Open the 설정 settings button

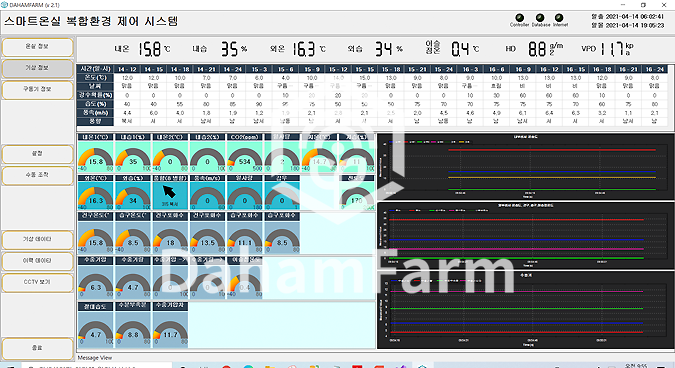pos(37,154)
